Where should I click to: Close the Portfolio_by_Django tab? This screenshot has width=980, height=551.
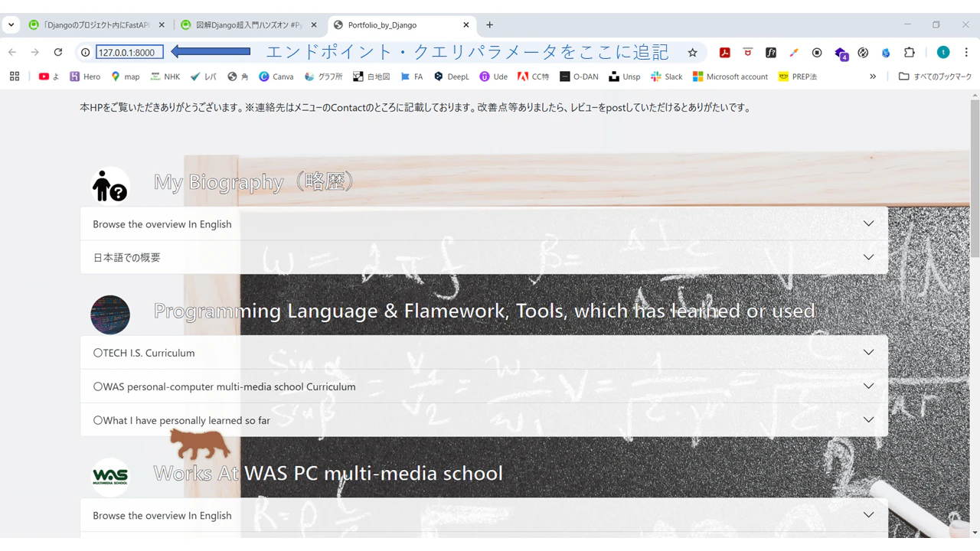(466, 25)
